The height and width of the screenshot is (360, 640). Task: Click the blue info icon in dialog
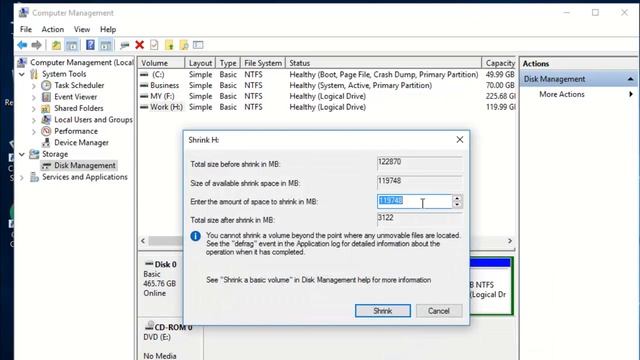196,236
